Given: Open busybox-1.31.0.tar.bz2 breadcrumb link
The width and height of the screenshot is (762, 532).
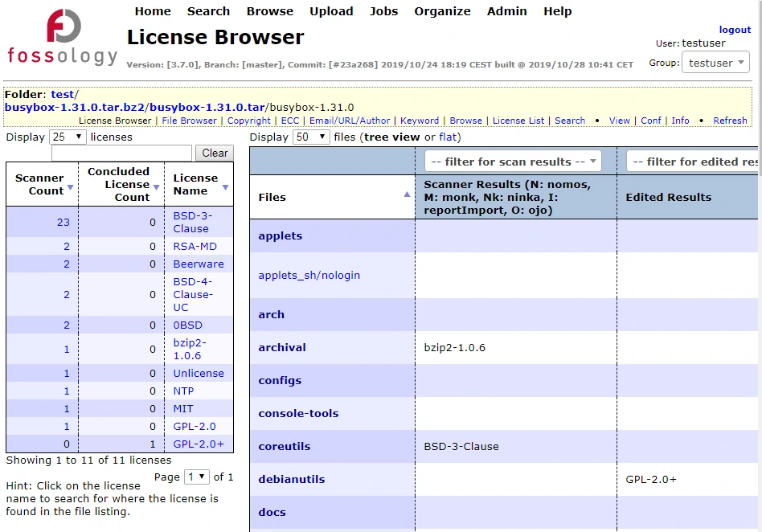Looking at the screenshot, I should pyautogui.click(x=75, y=108).
